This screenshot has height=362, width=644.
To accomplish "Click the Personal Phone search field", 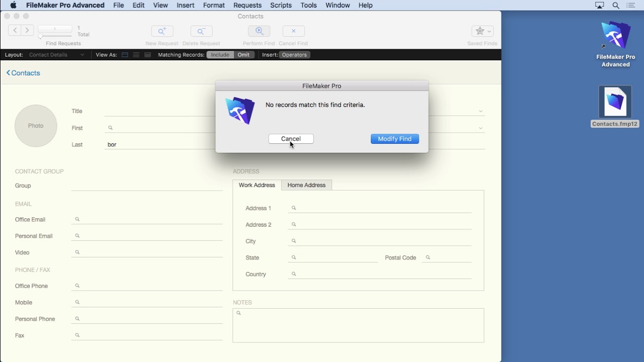I will 147,319.
